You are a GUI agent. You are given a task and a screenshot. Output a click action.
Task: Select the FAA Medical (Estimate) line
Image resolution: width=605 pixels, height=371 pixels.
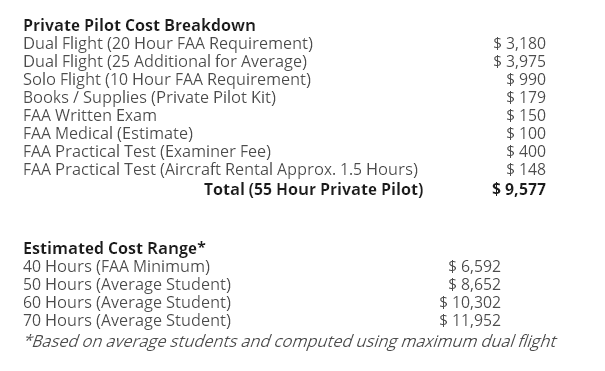point(108,133)
